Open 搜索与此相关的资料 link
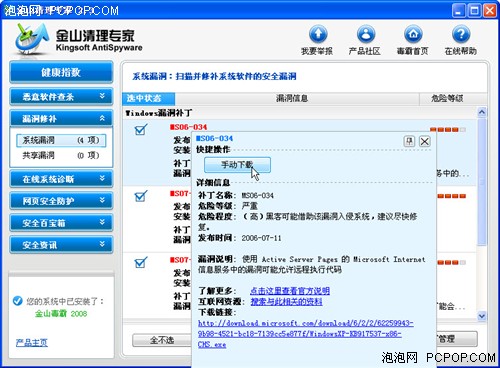Viewport: 500px width, 368px height. (286, 302)
